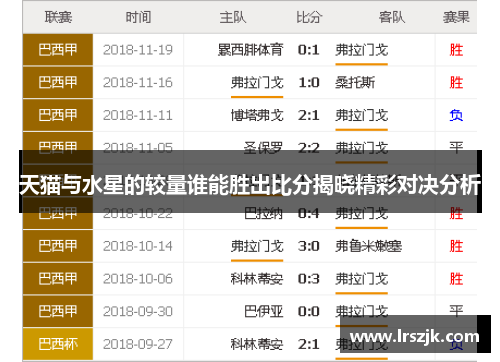Open home team 巴伊亚

[x=263, y=312]
